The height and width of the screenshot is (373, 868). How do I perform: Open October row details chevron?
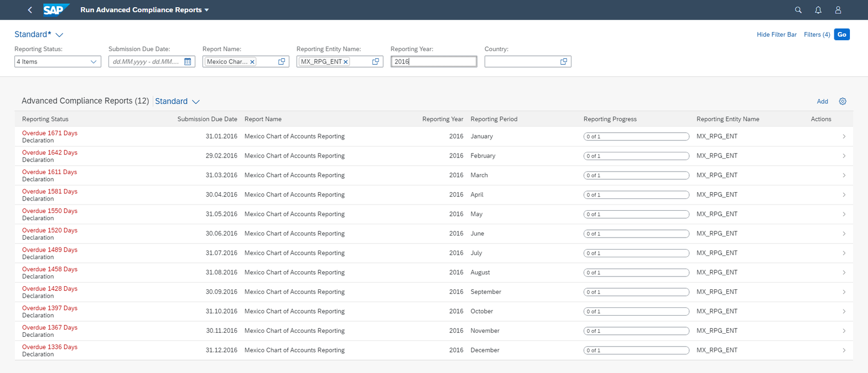844,312
